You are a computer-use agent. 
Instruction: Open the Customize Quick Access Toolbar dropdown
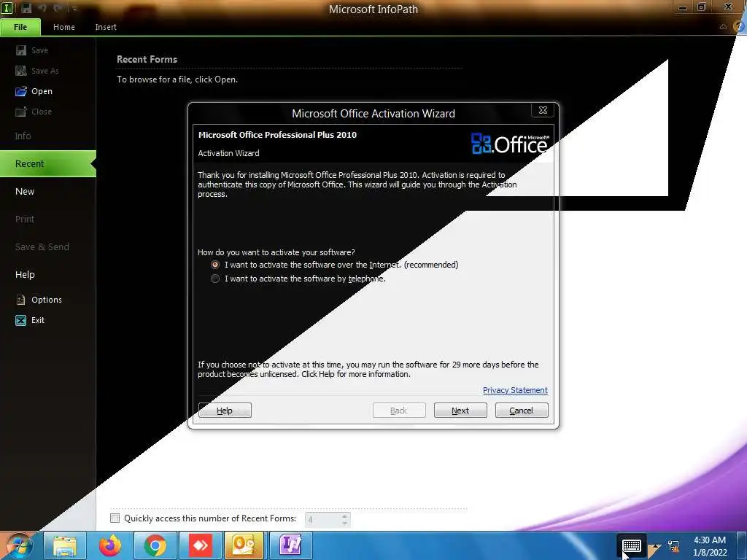pos(74,8)
